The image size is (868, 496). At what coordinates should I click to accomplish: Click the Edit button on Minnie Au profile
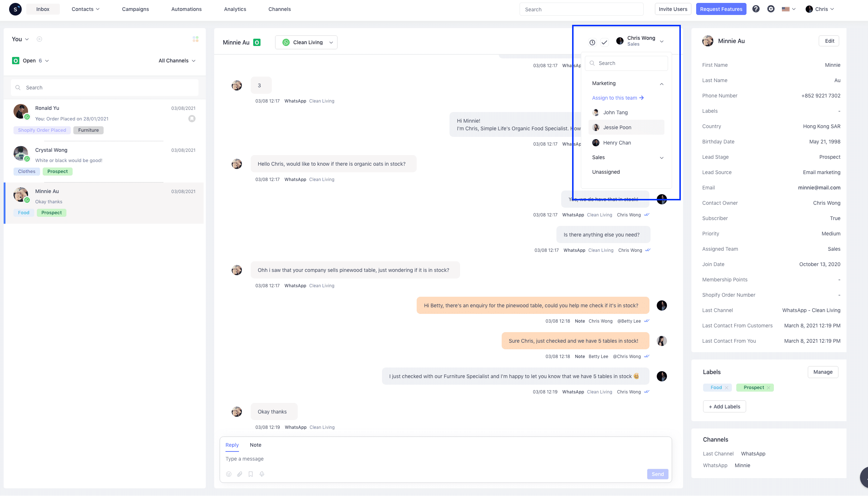pyautogui.click(x=829, y=41)
